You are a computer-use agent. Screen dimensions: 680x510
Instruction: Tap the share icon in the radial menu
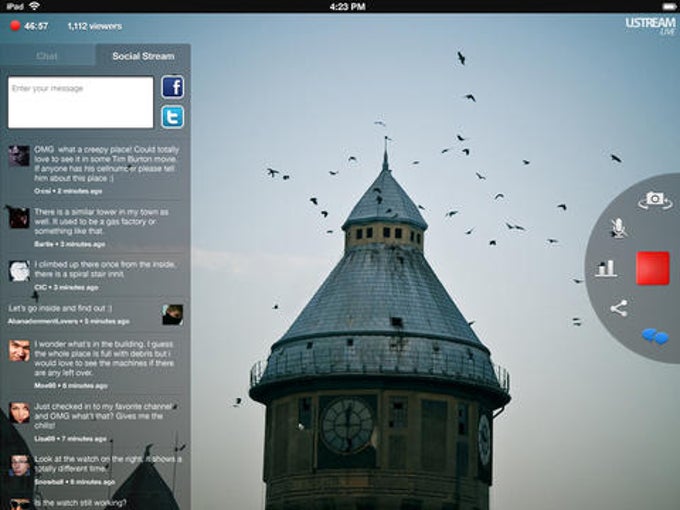(x=619, y=308)
